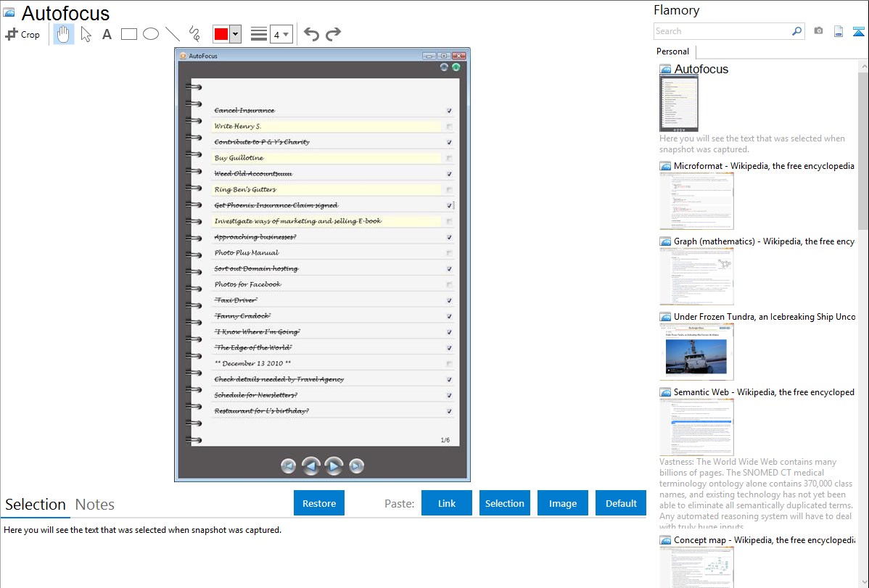Choose the arrow pointer tool

point(86,34)
